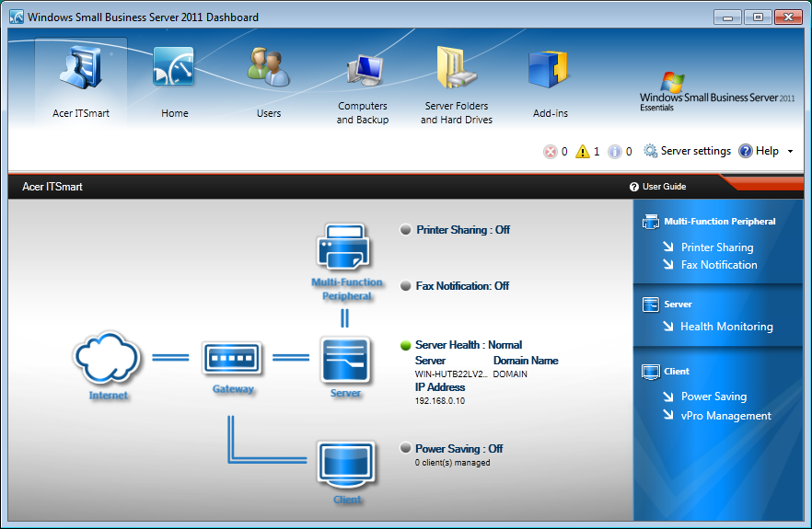Click the IP address 192.168.0.10
The width and height of the screenshot is (812, 529).
(440, 400)
